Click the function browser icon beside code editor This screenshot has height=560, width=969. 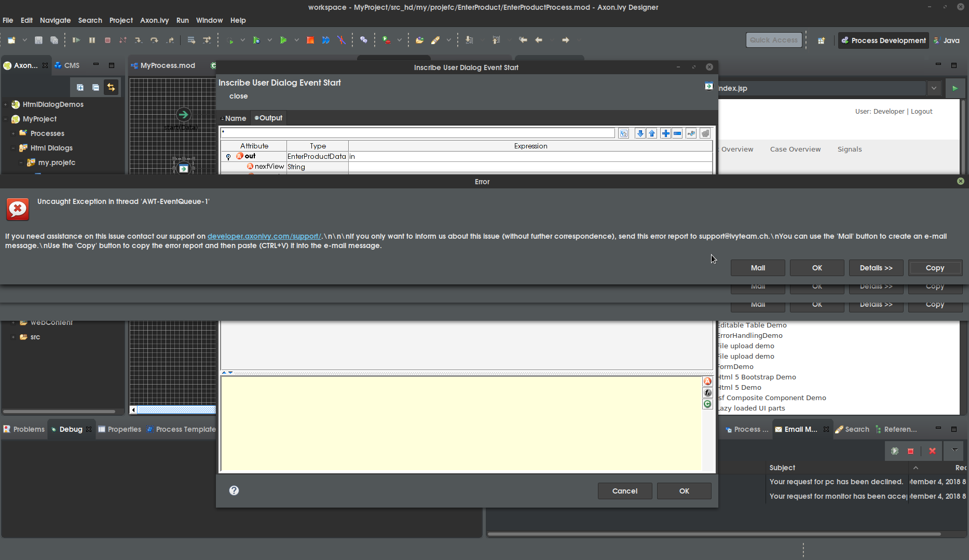click(x=707, y=392)
